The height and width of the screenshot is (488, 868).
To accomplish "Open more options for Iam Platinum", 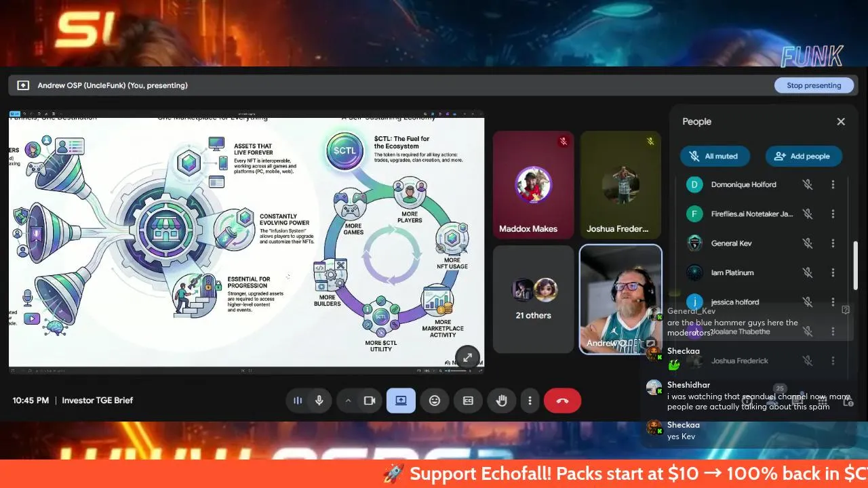I will point(833,272).
